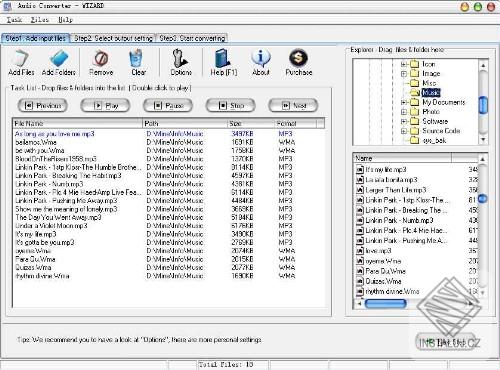500x370 pixels.
Task: Switch to Step1 Add input files tab
Action: coord(36,38)
